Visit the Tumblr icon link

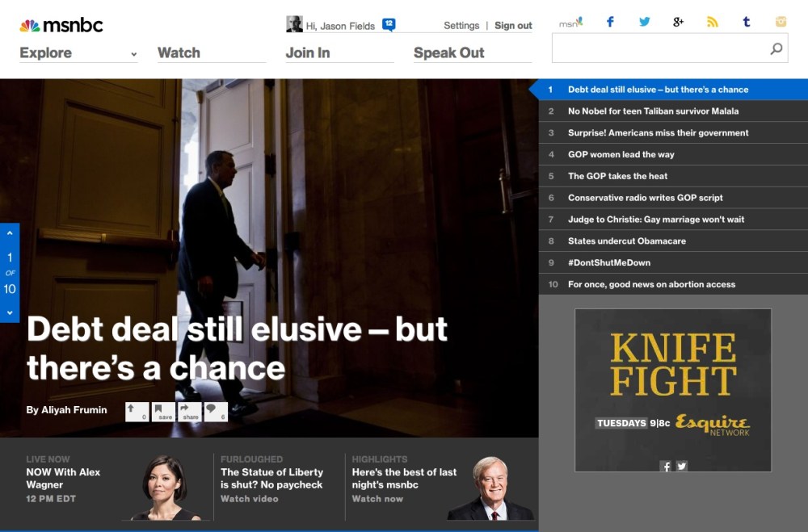click(746, 23)
